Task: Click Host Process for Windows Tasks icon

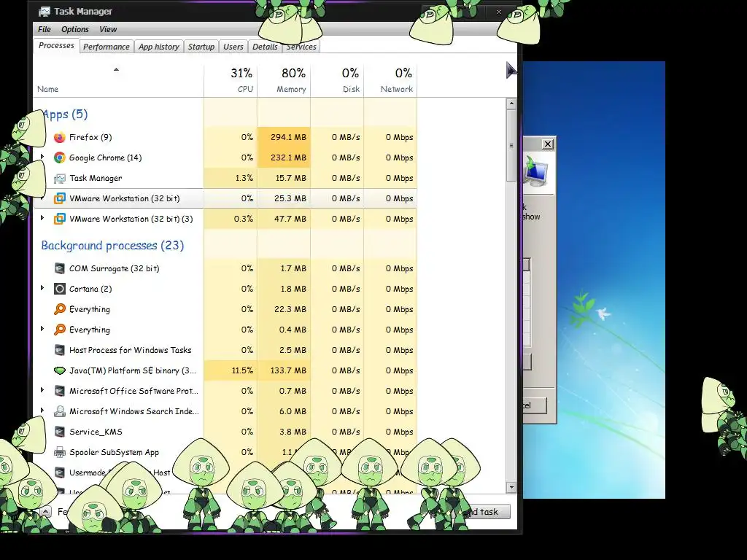Action: click(x=60, y=351)
